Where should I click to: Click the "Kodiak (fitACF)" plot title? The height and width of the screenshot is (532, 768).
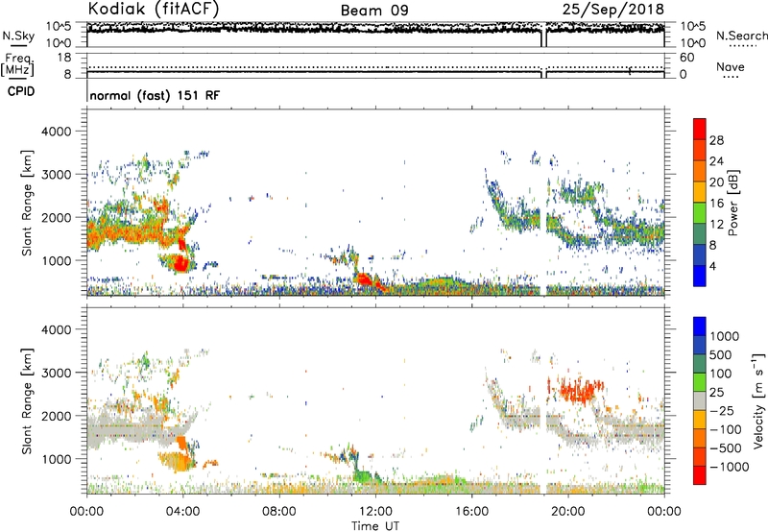point(154,9)
